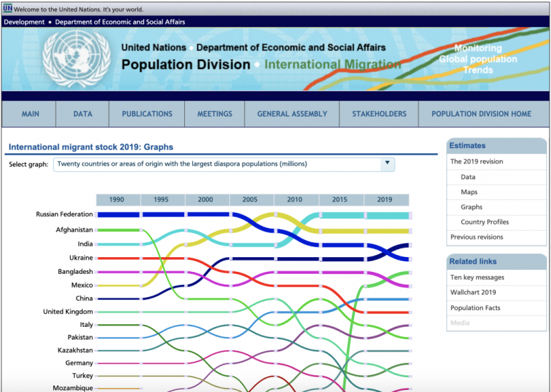Viewport: 551px width, 392px height.
Task: Click the Mozambique chart label
Action: 73,388
